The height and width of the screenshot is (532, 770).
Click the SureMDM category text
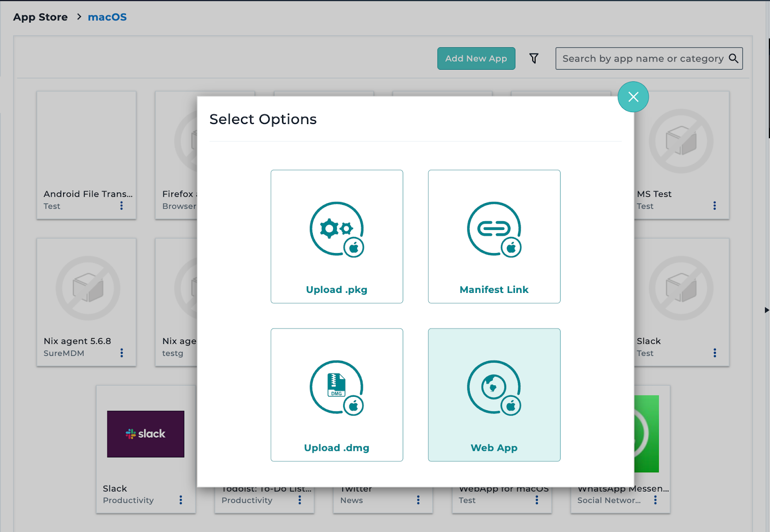click(64, 353)
